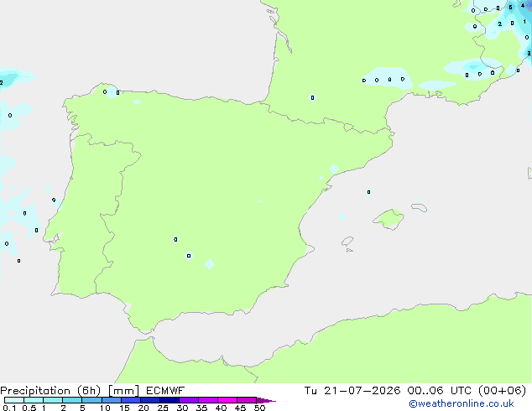Image resolution: width=532 pixels, height=411 pixels.
Task: Select the 35 to 40 mm legend swatch
Action: 207,400
